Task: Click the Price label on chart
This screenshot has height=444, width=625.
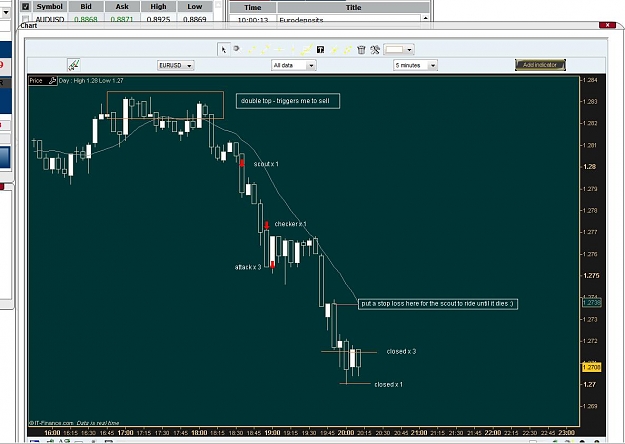Action: click(x=36, y=81)
